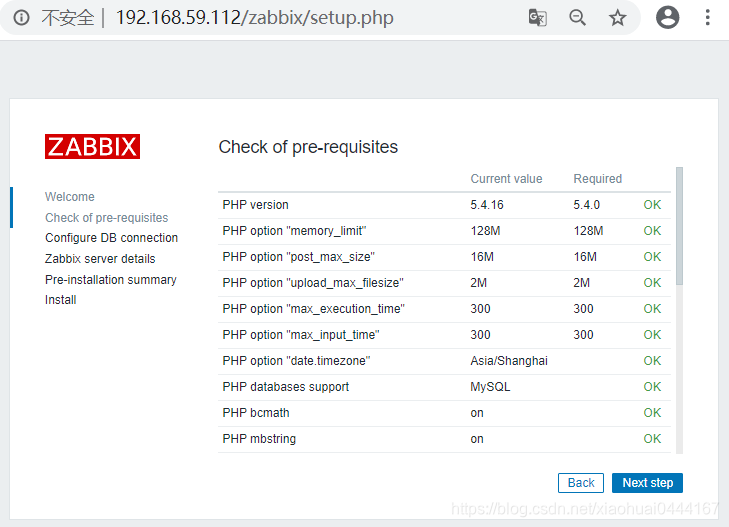Click the PHP option "upload_max_filesize" label
Viewport: 729px width, 527px height.
coord(313,283)
